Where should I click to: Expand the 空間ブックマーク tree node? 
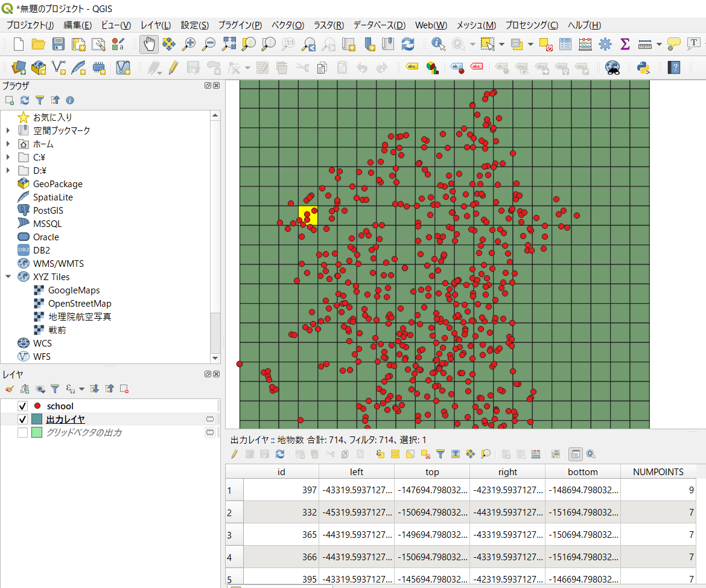click(8, 130)
